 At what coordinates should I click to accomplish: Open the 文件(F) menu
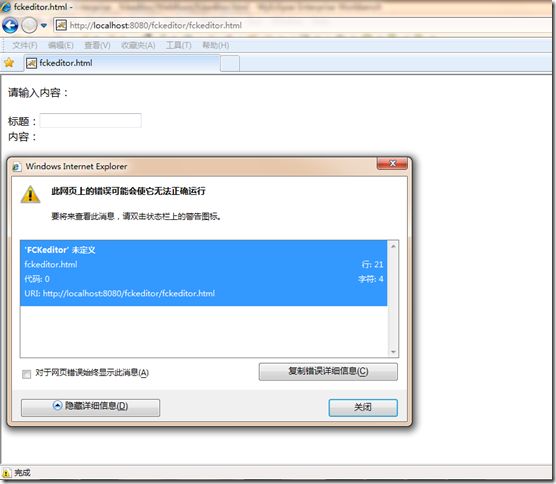click(25, 45)
